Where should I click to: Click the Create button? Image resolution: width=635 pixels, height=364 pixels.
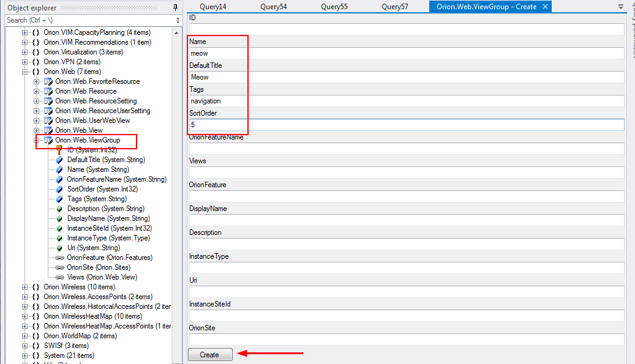coord(210,354)
